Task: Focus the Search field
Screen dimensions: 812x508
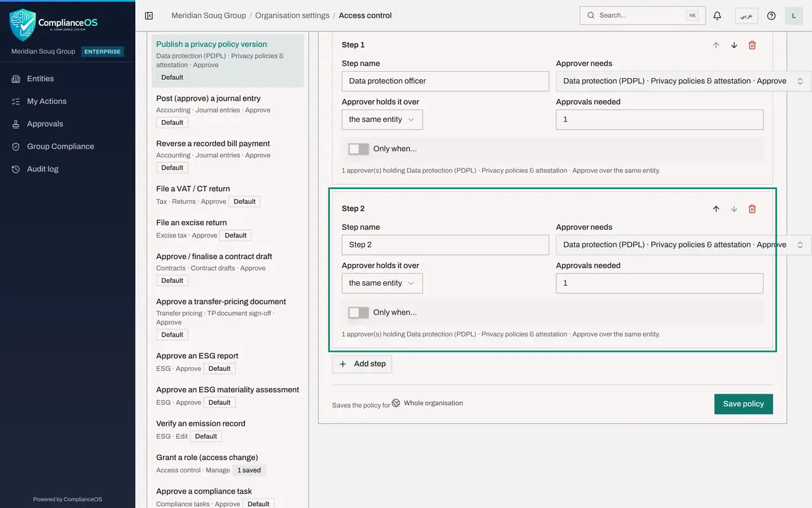Action: 643,15
